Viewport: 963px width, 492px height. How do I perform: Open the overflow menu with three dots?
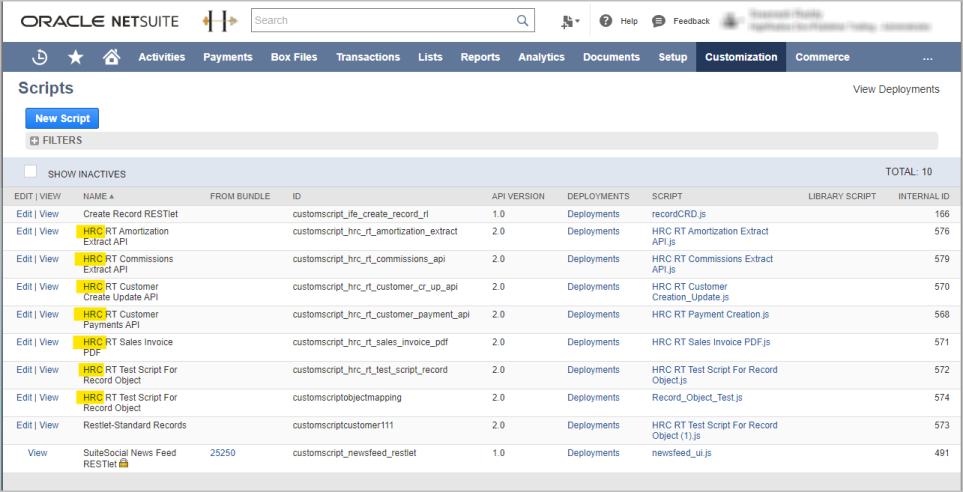tap(927, 57)
